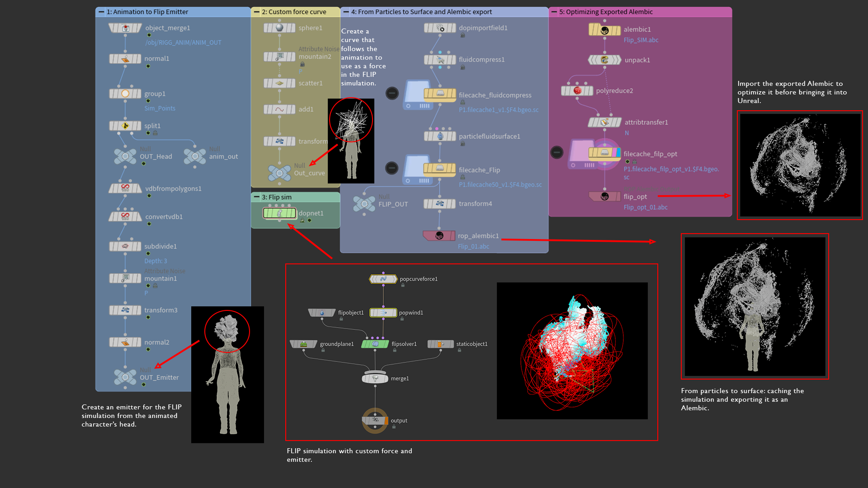Screen dimensions: 868x488
Task: Collapse the Optimizing Exported Alembic network box
Action: click(x=554, y=12)
